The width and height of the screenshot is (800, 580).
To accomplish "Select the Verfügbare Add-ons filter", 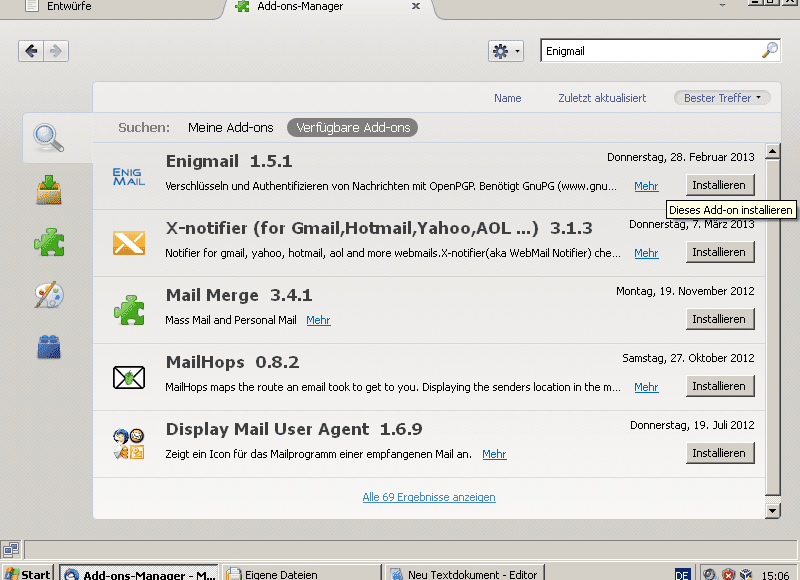I will pyautogui.click(x=352, y=128).
